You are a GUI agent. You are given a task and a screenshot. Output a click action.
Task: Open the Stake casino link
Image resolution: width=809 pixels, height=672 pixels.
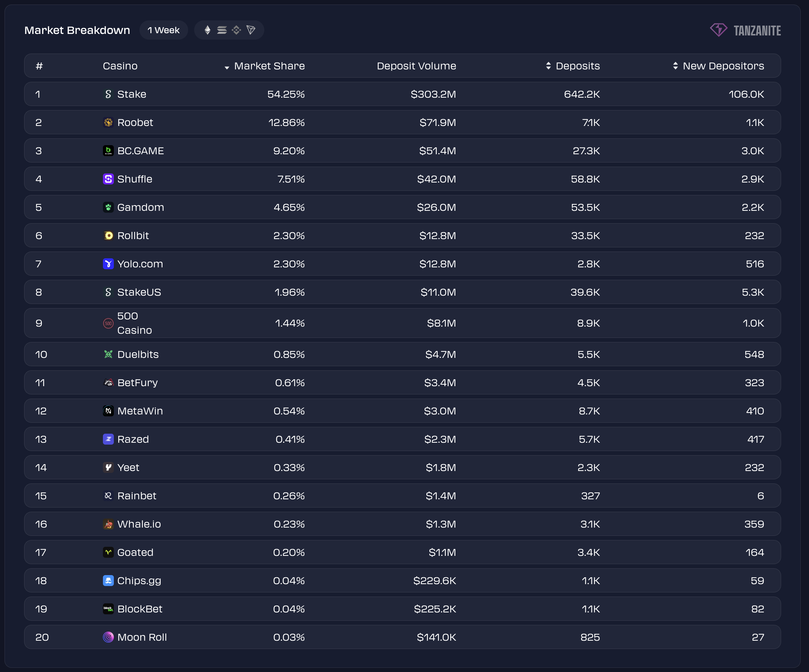pyautogui.click(x=131, y=94)
